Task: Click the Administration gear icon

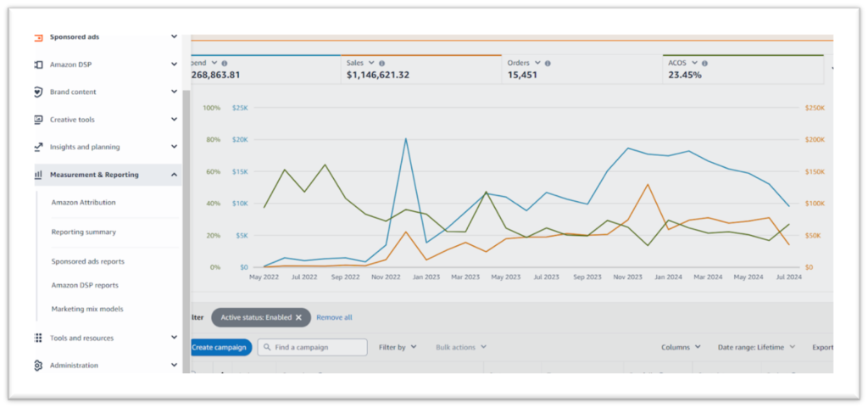Action: pos(38,366)
